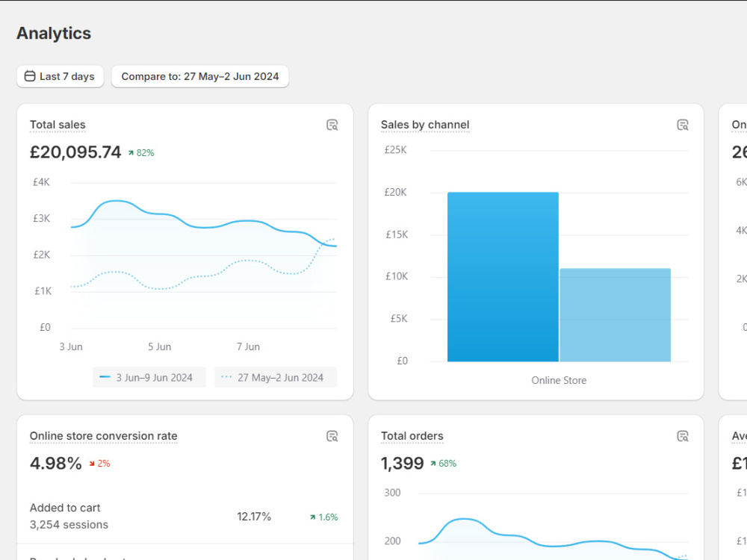Click the £20,095.74 total sales value
Viewport: 747px width, 560px height.
(75, 152)
